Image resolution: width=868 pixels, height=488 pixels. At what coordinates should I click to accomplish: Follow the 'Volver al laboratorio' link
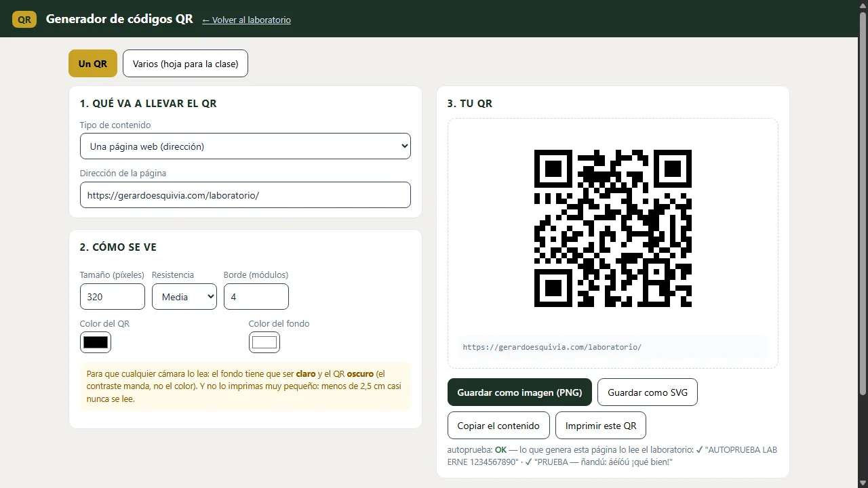point(246,20)
